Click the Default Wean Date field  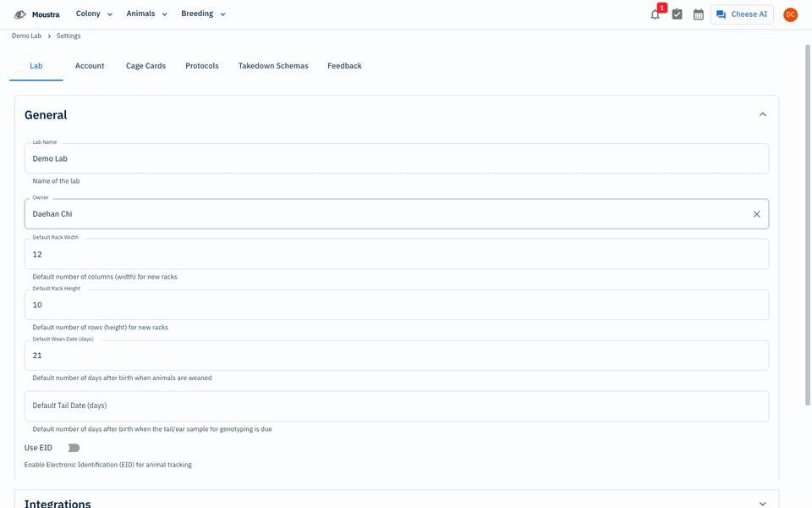pos(397,355)
